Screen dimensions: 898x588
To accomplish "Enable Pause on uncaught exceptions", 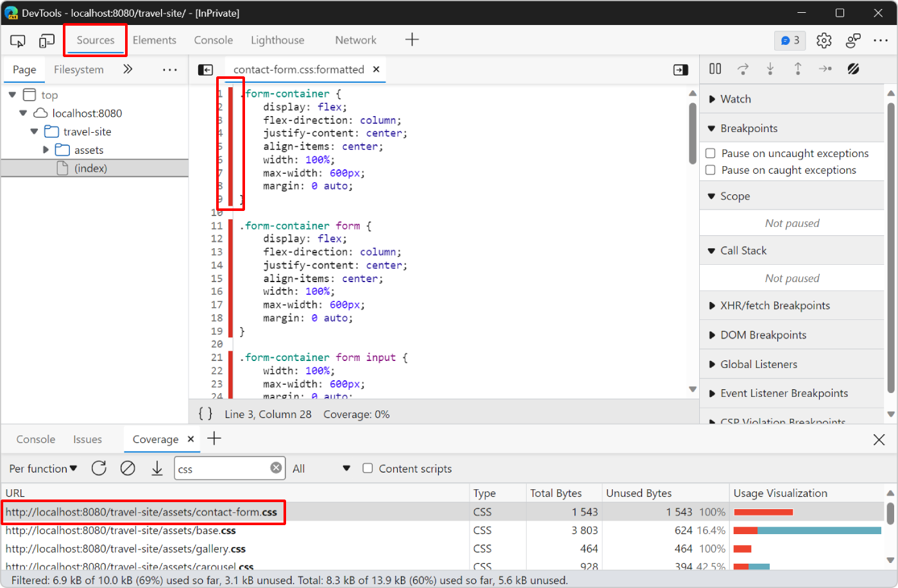I will [711, 153].
